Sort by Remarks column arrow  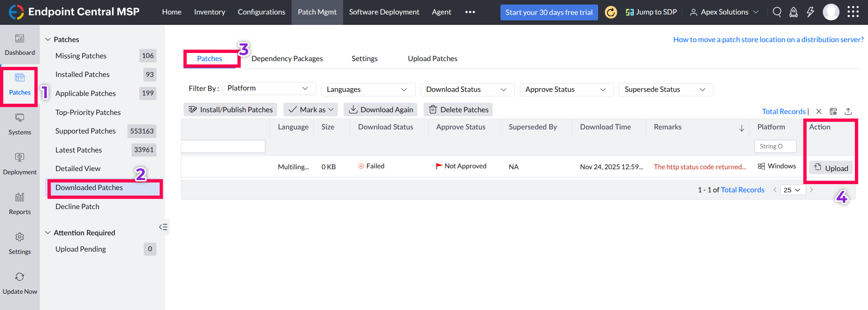tap(742, 128)
